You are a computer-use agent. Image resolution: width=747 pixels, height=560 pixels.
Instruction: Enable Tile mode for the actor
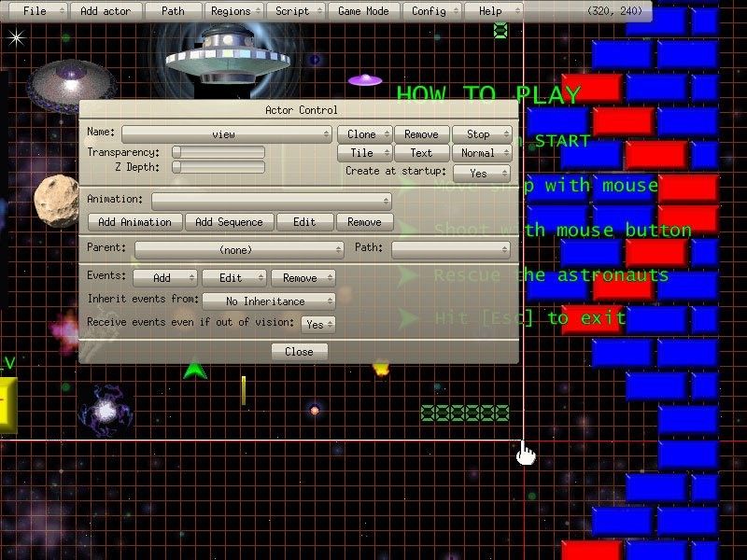[363, 152]
